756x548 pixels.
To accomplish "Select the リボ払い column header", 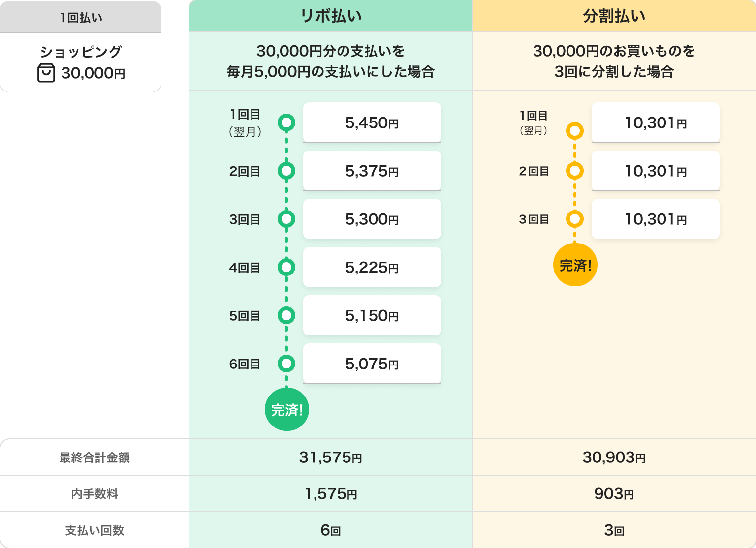I will pos(331,16).
